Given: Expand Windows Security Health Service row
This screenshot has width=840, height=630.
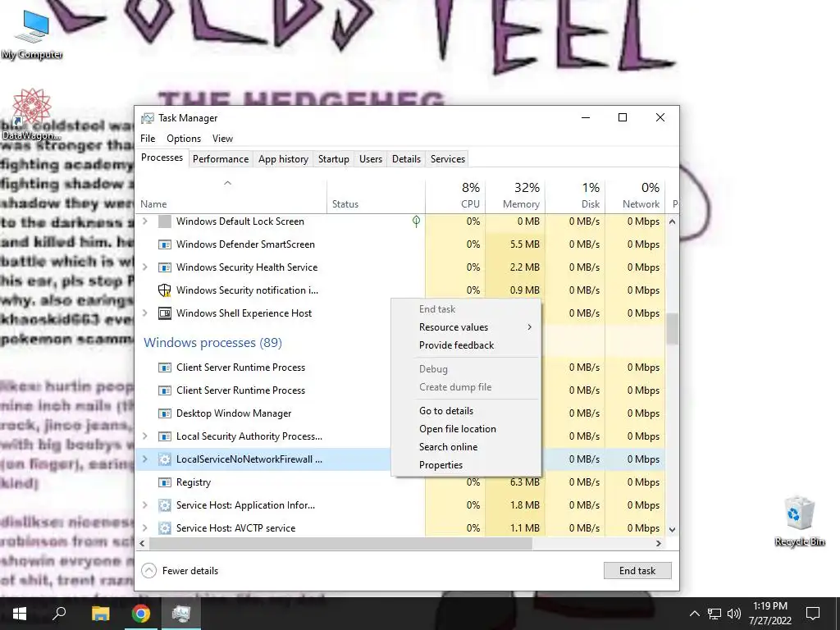Looking at the screenshot, I should pos(144,267).
